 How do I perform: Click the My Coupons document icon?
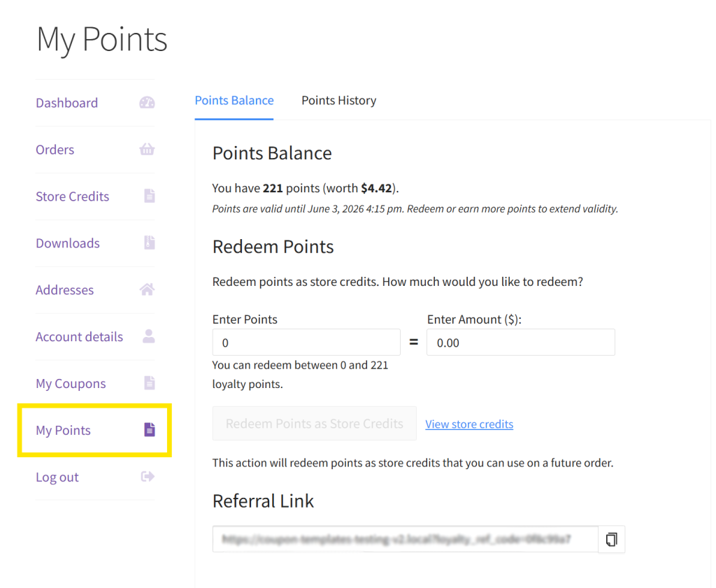click(148, 382)
